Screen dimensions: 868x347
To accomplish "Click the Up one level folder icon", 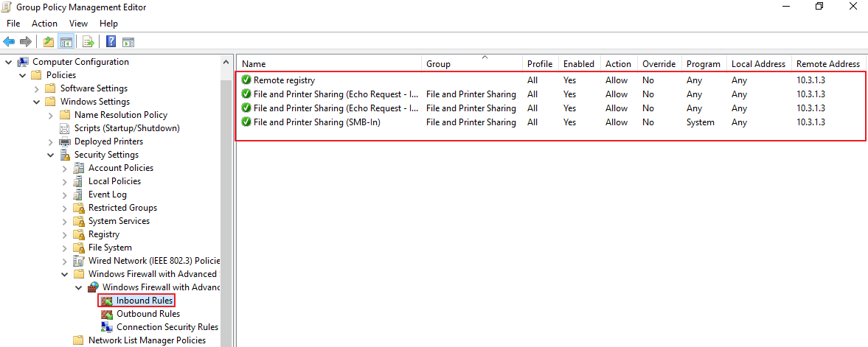I will pos(49,41).
